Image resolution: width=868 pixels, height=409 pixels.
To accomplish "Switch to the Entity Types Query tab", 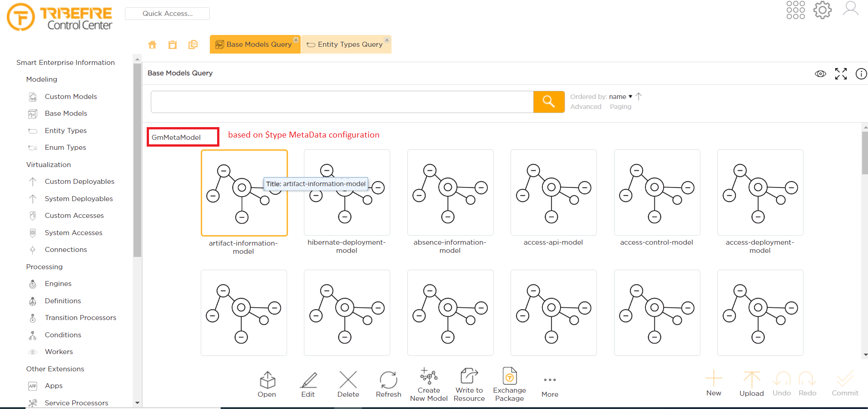I will [x=346, y=44].
